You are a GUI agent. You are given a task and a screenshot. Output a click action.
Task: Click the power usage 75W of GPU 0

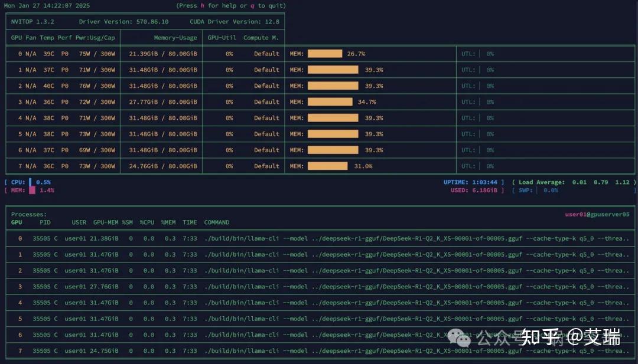(86, 53)
